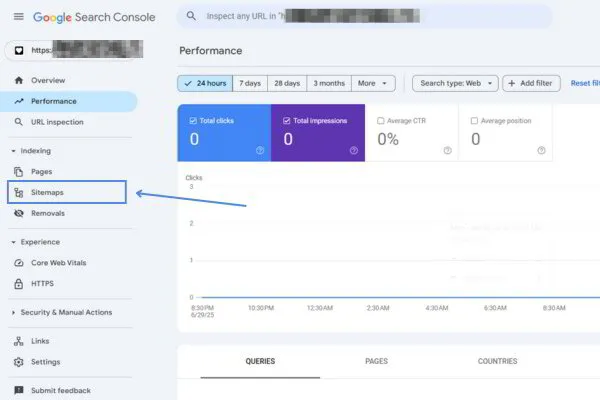This screenshot has height=400, width=600.
Task: Click the Sitemaps icon in sidebar
Action: point(19,192)
